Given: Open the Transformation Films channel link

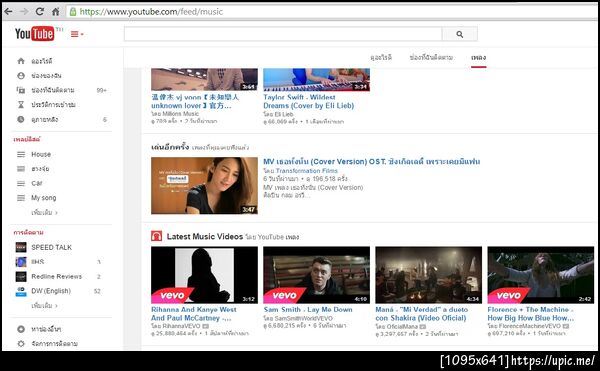Looking at the screenshot, I should coord(307,171).
